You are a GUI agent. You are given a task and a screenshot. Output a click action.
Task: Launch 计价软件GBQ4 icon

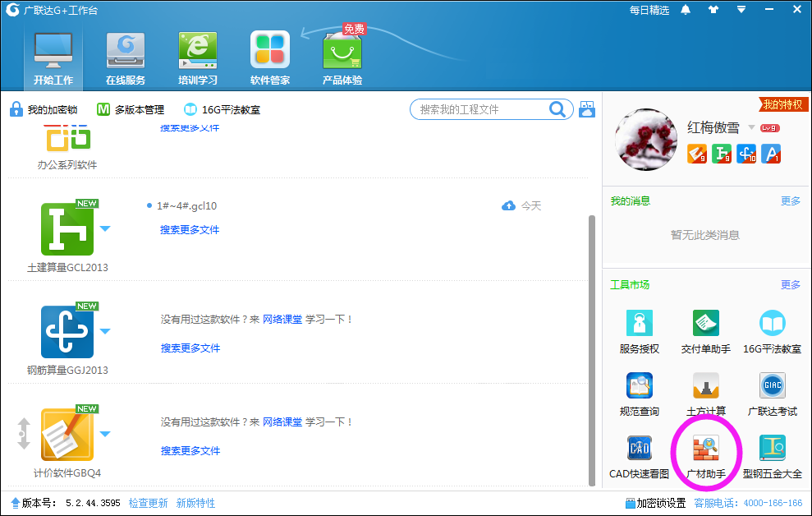coord(67,435)
